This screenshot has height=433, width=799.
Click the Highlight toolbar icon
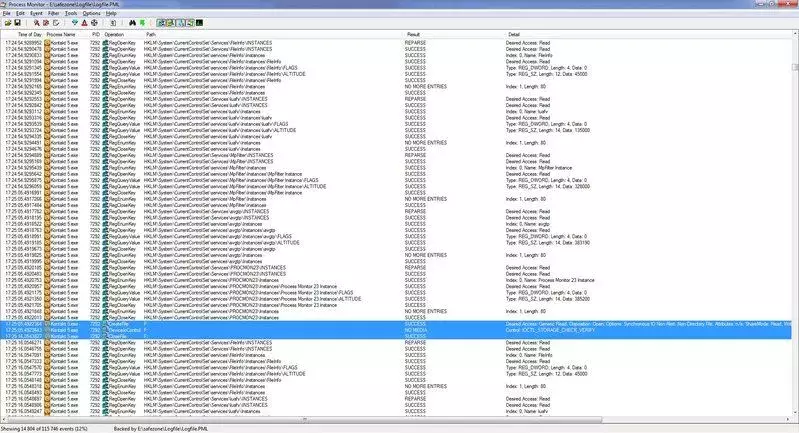(85, 23)
